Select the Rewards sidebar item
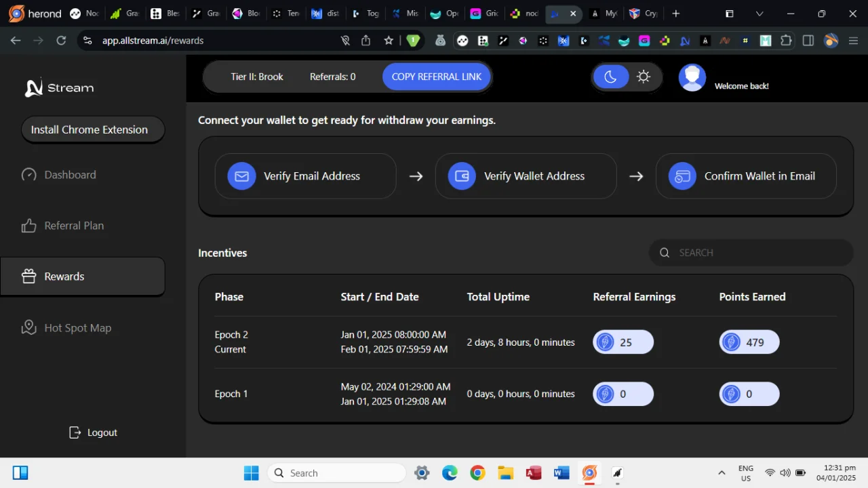868x488 pixels. (82, 277)
